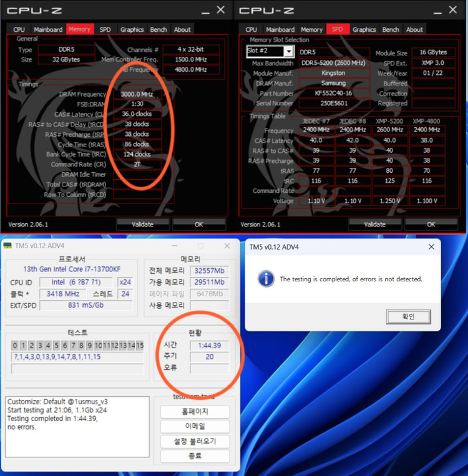
Task: Open Bench tab in right CPU-Z window
Action: tap(391, 29)
